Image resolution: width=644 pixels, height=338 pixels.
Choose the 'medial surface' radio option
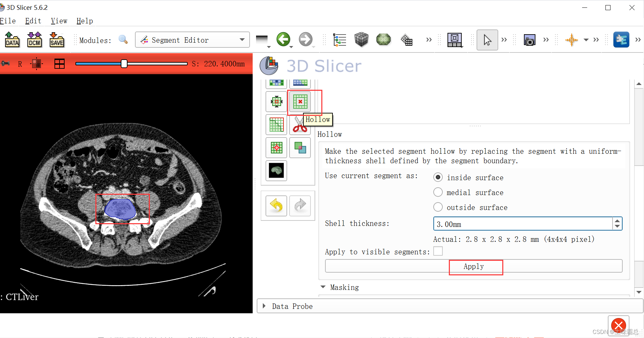coord(438,192)
